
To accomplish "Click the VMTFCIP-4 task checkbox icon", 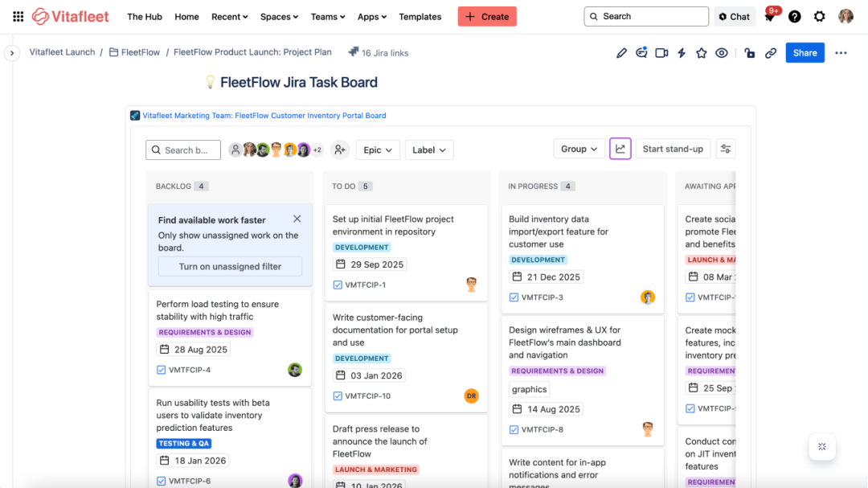I will point(161,370).
